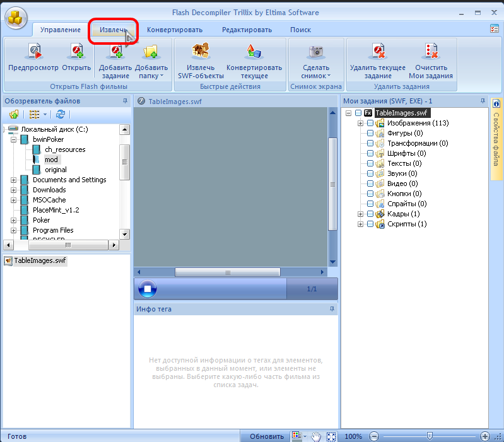Open the background color dropdown arrow in status bar
The image size is (504, 442).
305,436
